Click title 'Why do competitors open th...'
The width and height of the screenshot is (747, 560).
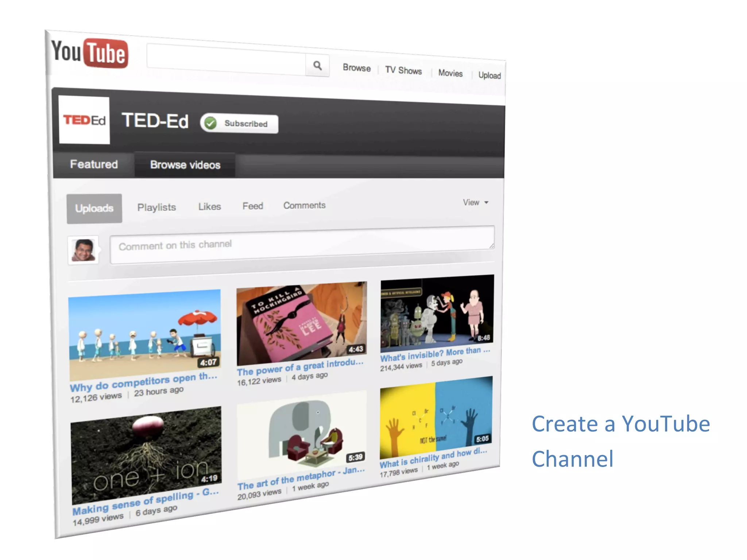point(143,382)
